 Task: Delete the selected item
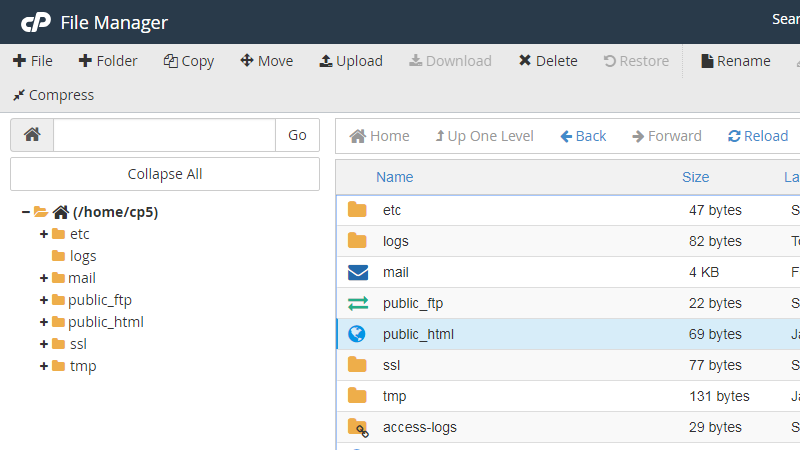[x=548, y=61]
